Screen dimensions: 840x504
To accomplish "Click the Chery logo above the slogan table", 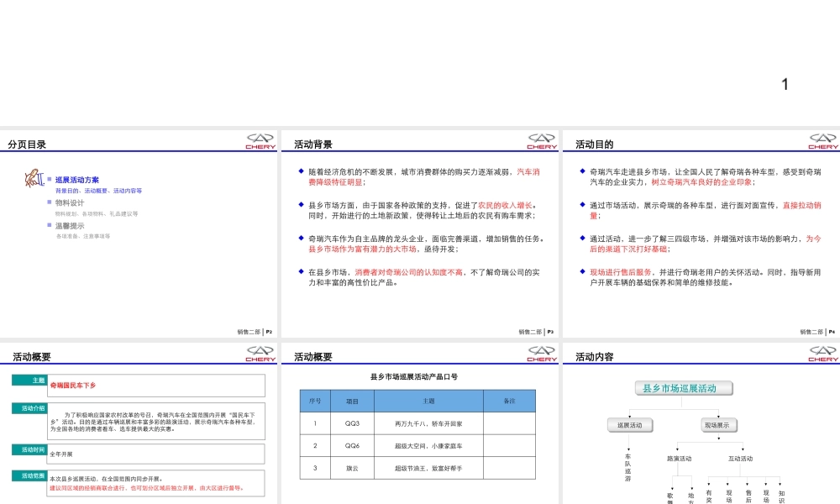I will [542, 354].
